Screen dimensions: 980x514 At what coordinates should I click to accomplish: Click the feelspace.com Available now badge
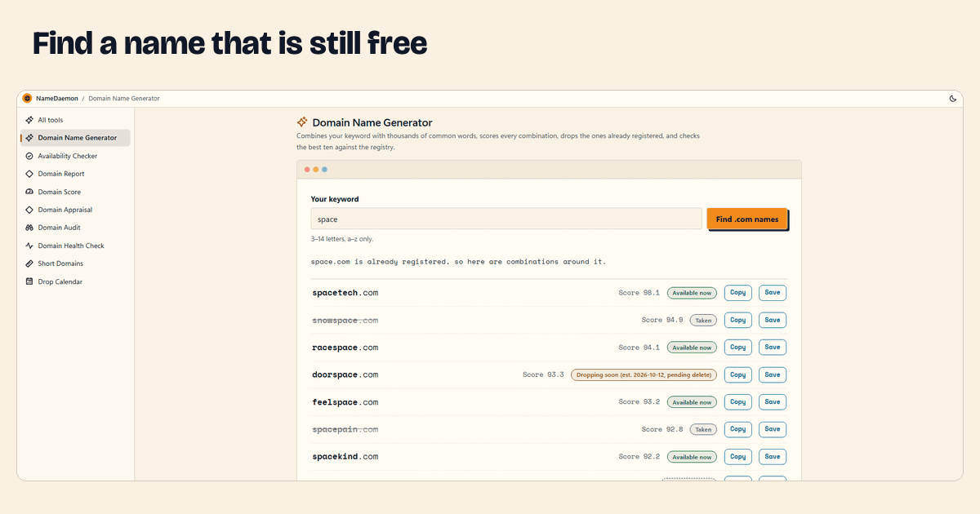(x=692, y=402)
